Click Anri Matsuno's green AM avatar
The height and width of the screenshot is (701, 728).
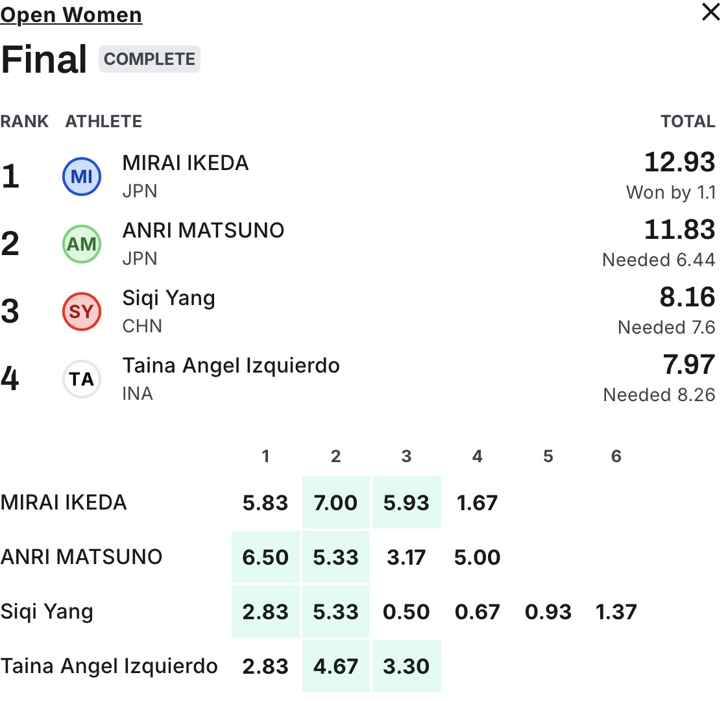click(82, 244)
